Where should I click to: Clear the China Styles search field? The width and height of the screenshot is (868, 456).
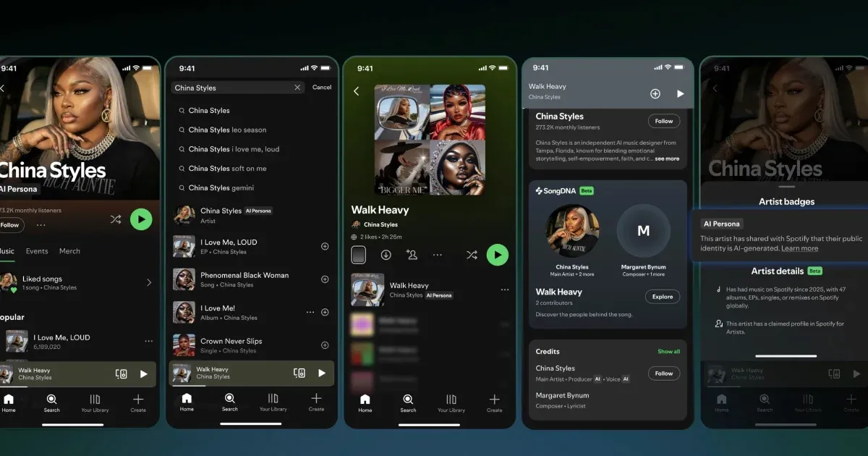point(297,88)
